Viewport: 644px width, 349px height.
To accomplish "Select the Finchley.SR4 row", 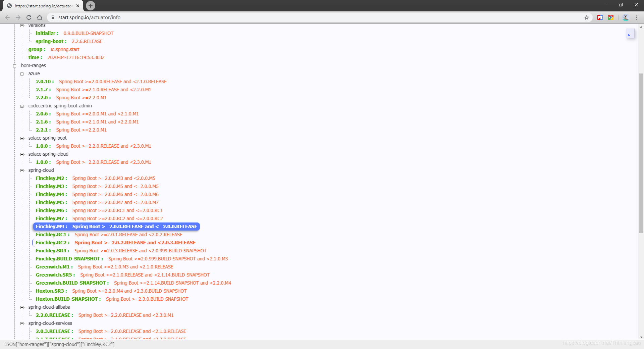I will click(121, 251).
